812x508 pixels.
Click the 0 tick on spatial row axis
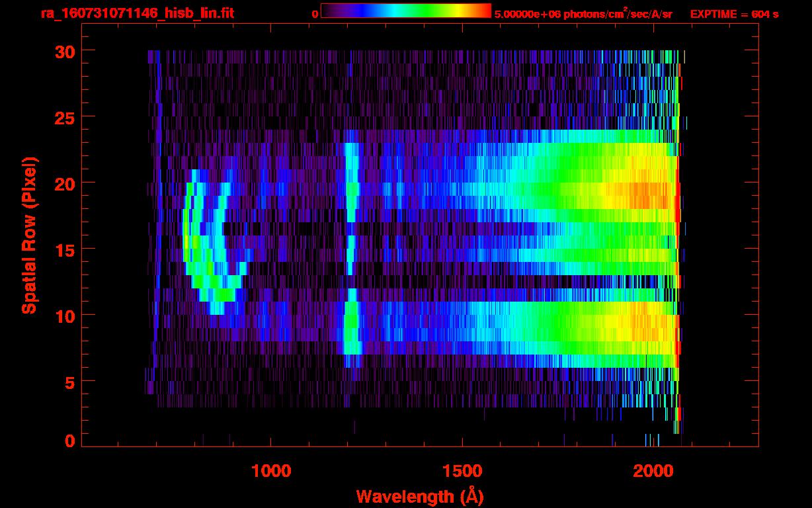coord(68,441)
